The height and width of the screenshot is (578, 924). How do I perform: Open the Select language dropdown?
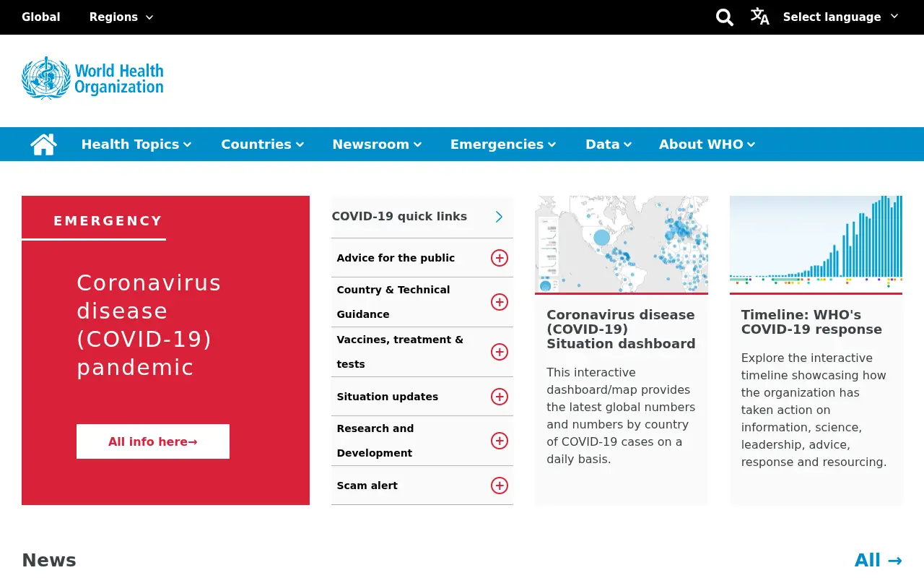click(x=840, y=17)
